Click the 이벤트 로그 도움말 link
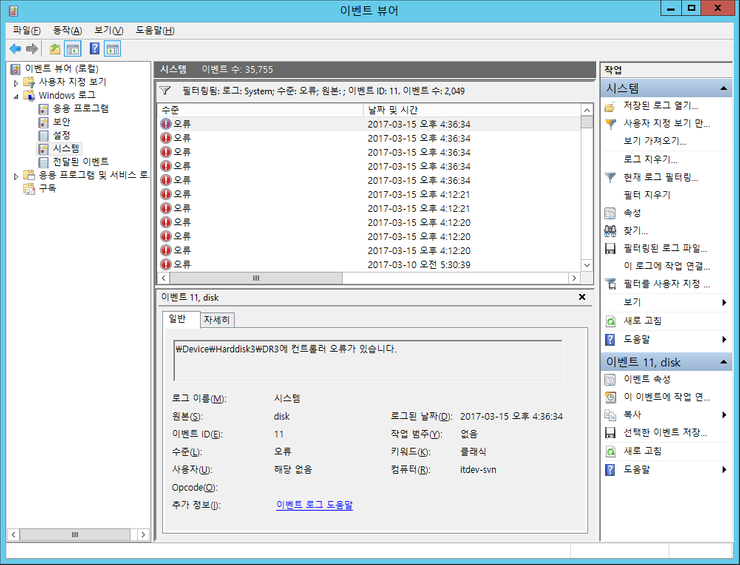The height and width of the screenshot is (565, 740). [x=314, y=505]
